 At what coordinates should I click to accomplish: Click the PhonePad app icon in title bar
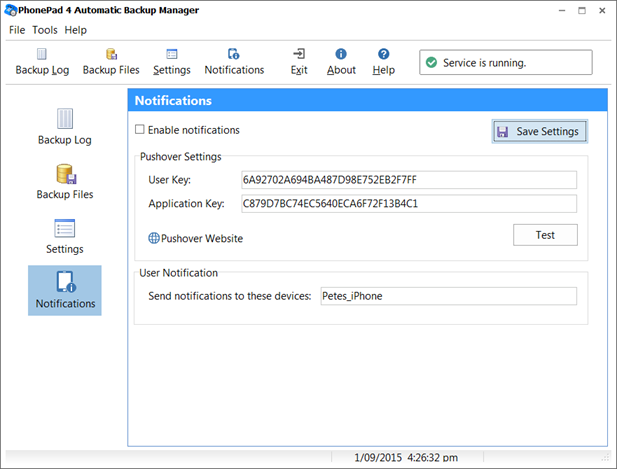11,10
